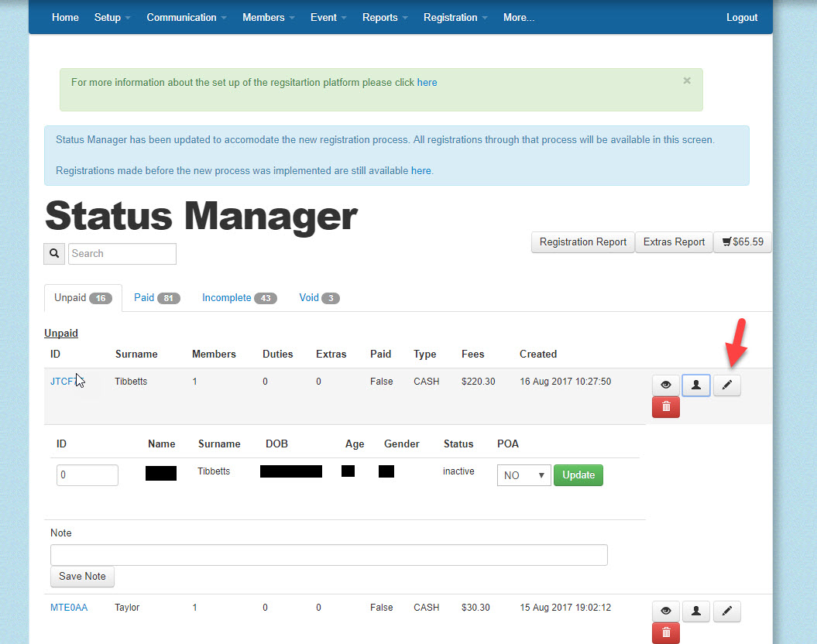Select the $30.30 fee cell

(x=475, y=608)
